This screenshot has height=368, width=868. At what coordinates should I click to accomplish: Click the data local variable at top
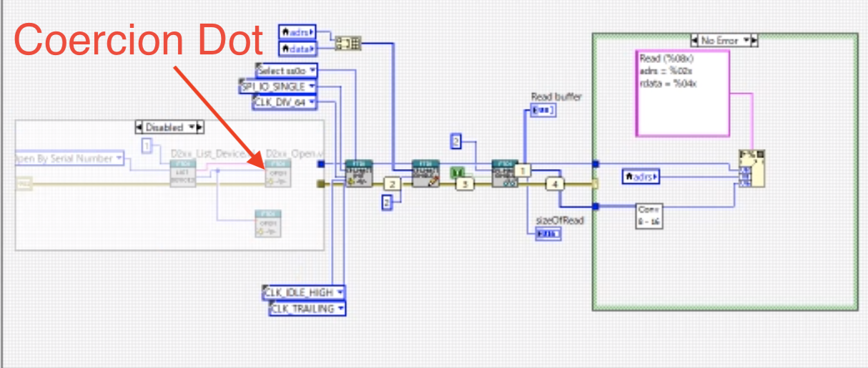pos(298,48)
